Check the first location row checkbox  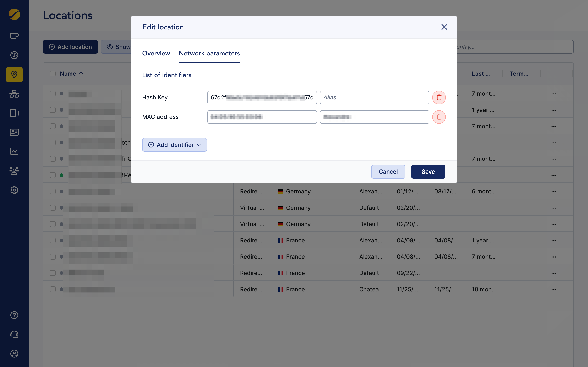pyautogui.click(x=53, y=94)
